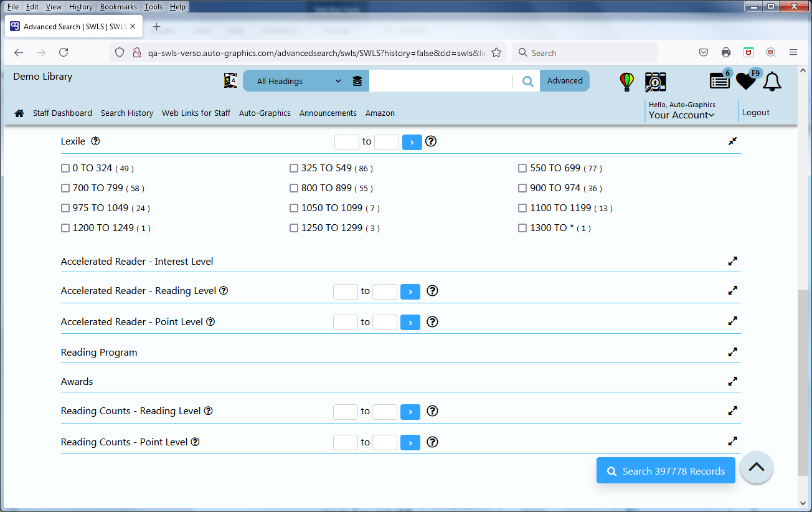This screenshot has width=812, height=512.
Task: Jump to top with up-arrow button
Action: [x=757, y=468]
